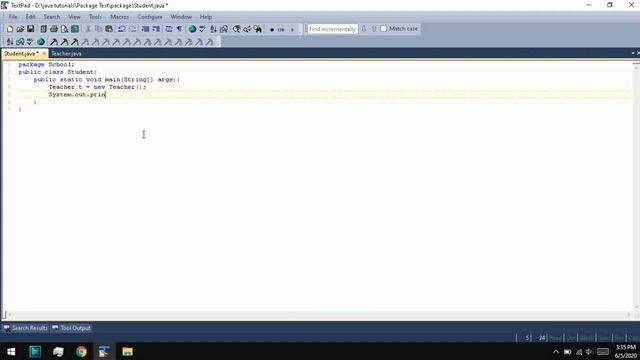Image resolution: width=640 pixels, height=360 pixels.
Task: Create a new document with New icon
Action: (9, 29)
